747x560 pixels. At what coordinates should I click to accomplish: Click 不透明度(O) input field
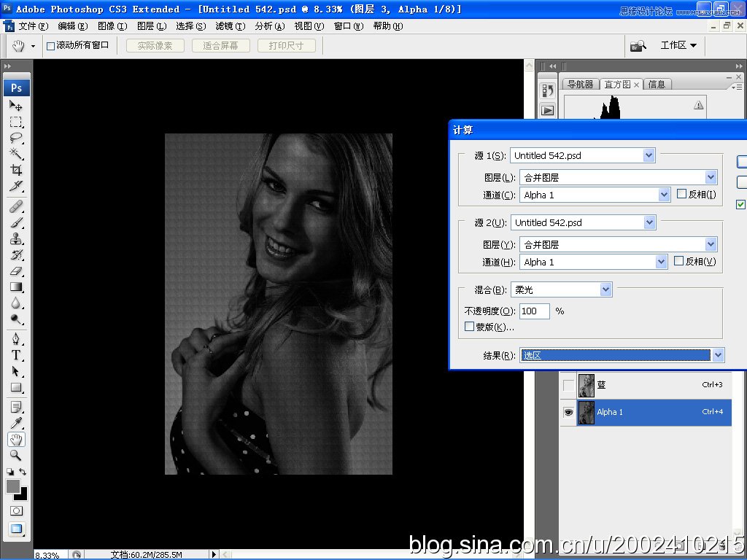(534, 311)
